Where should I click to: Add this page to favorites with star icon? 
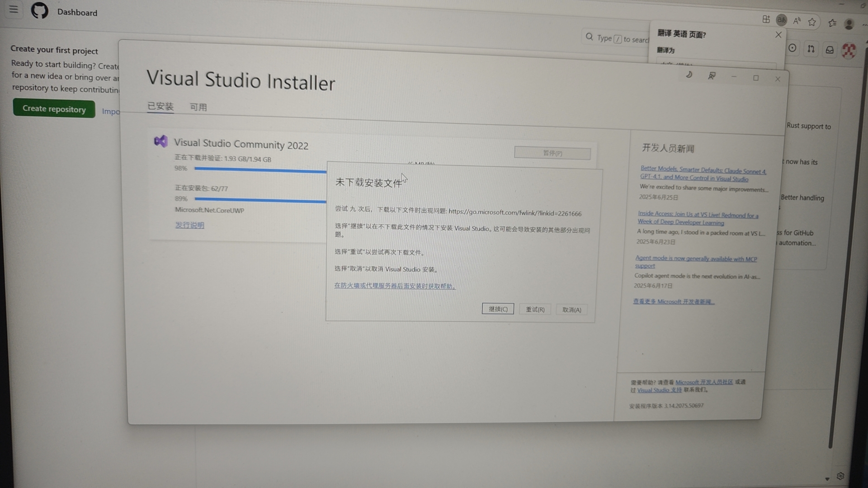click(812, 22)
